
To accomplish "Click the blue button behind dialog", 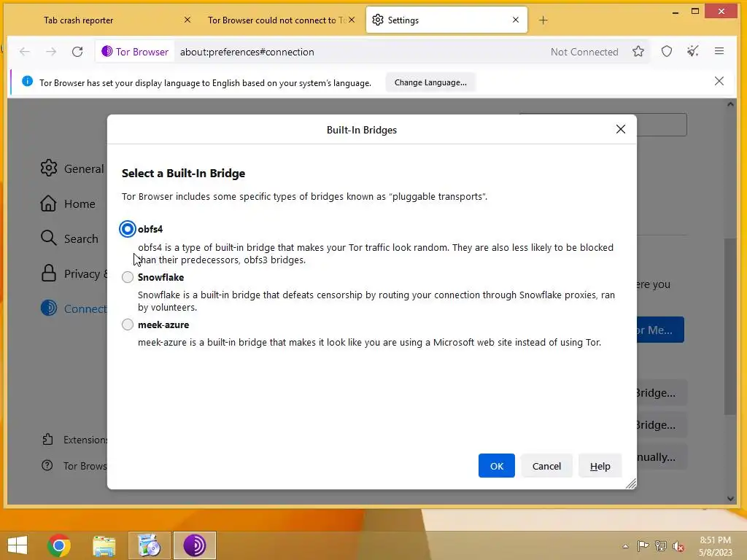I will (660, 330).
